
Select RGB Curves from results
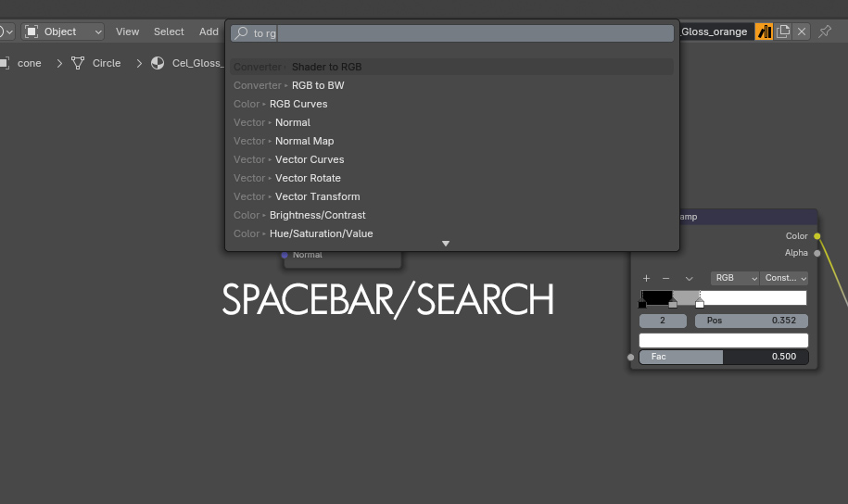click(297, 104)
